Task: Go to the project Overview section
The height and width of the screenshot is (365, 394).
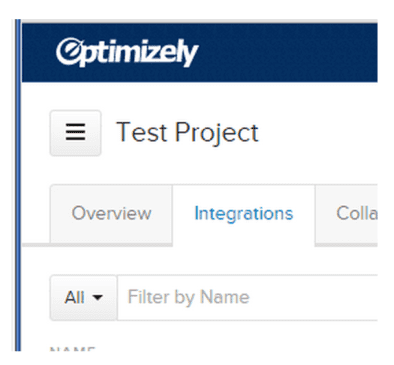Action: (x=111, y=214)
